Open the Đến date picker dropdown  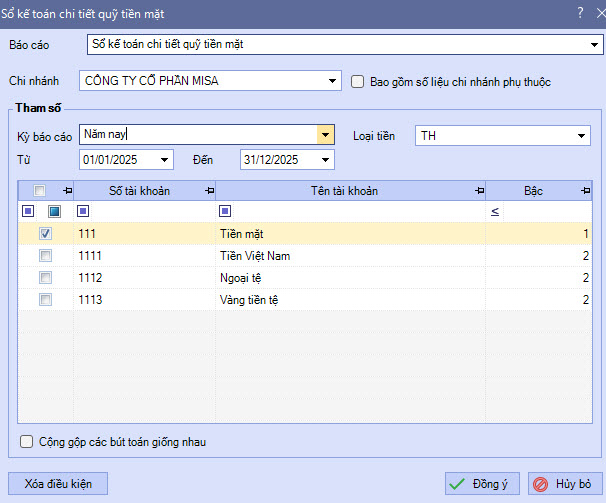(x=325, y=160)
